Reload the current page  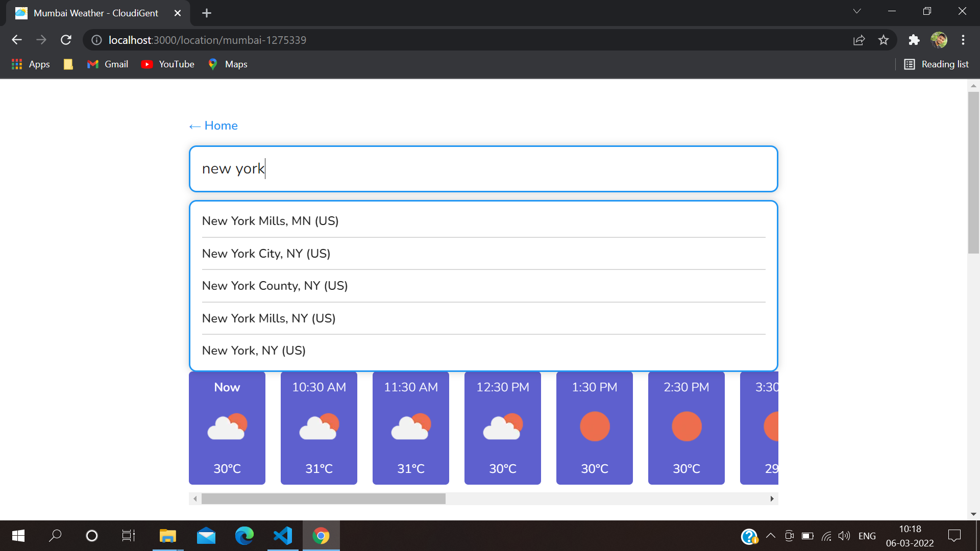[66, 40]
